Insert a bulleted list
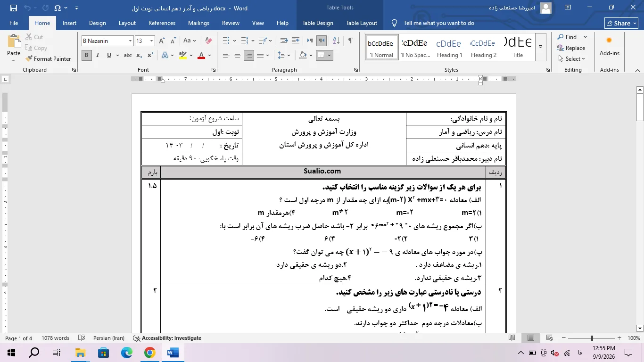Screen dimensions: 644x362 [226, 41]
